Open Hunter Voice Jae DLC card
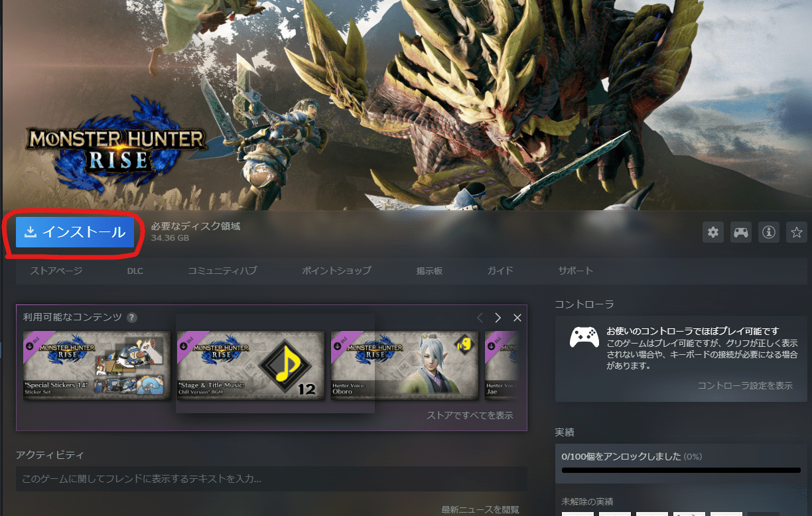The image size is (812, 516). pyautogui.click(x=502, y=365)
